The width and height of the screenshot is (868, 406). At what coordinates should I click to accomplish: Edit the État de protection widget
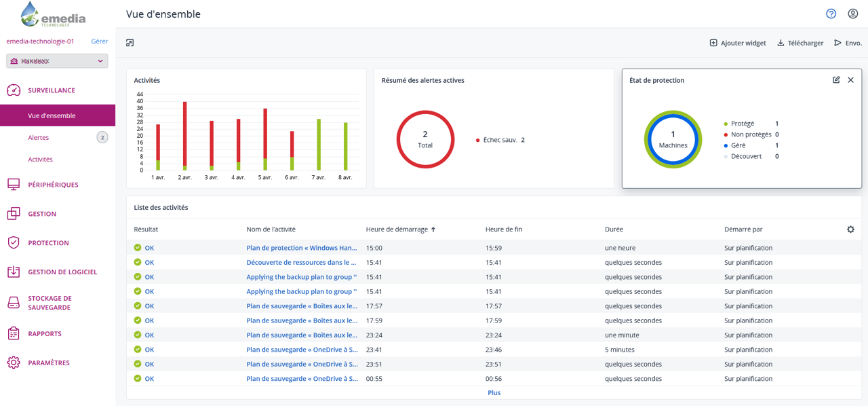pyautogui.click(x=836, y=79)
